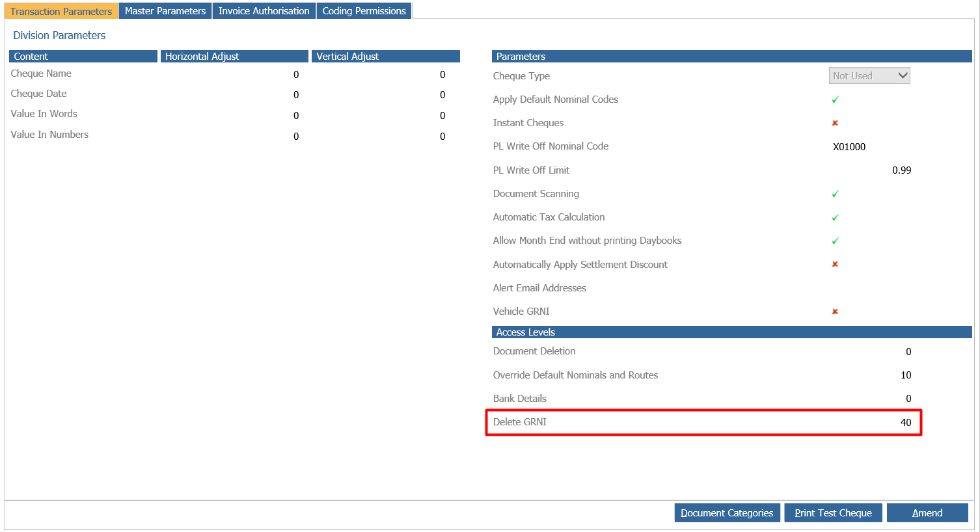Switch to the Transaction Parameters tab
This screenshot has width=980, height=532.
point(61,11)
